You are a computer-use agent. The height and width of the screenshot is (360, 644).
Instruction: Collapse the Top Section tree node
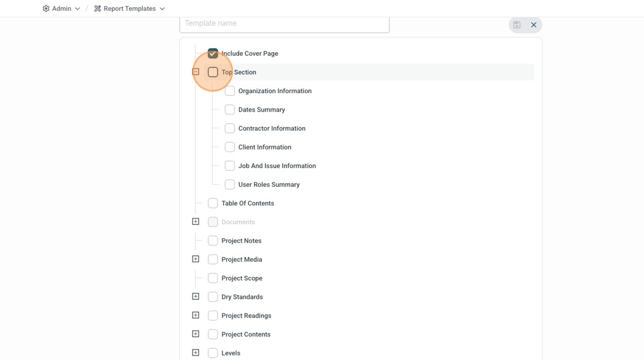pos(195,72)
